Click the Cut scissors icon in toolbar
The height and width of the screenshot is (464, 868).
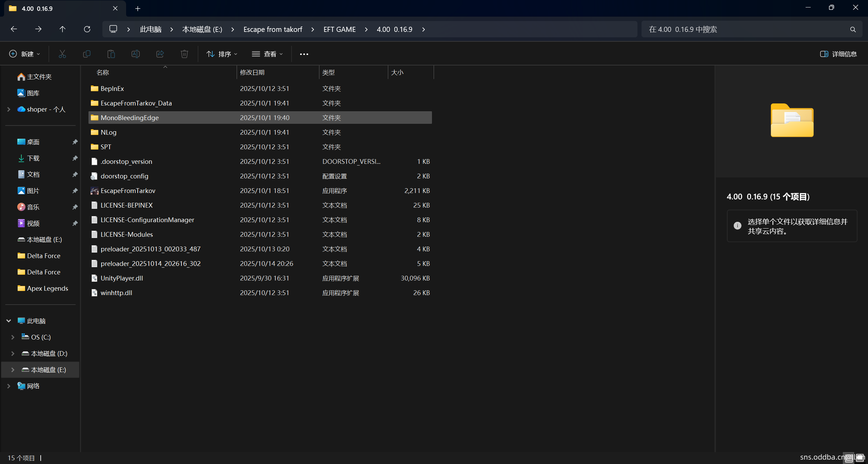[62, 54]
